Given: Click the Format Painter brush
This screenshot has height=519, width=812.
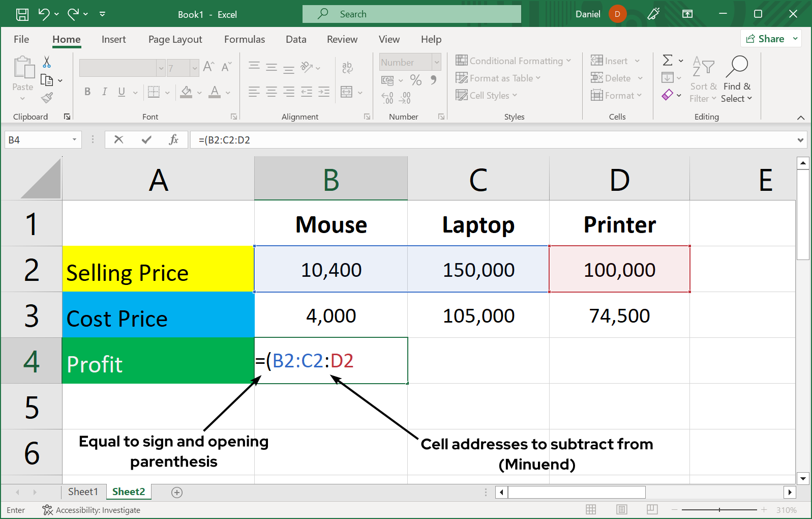Looking at the screenshot, I should pos(47,97).
